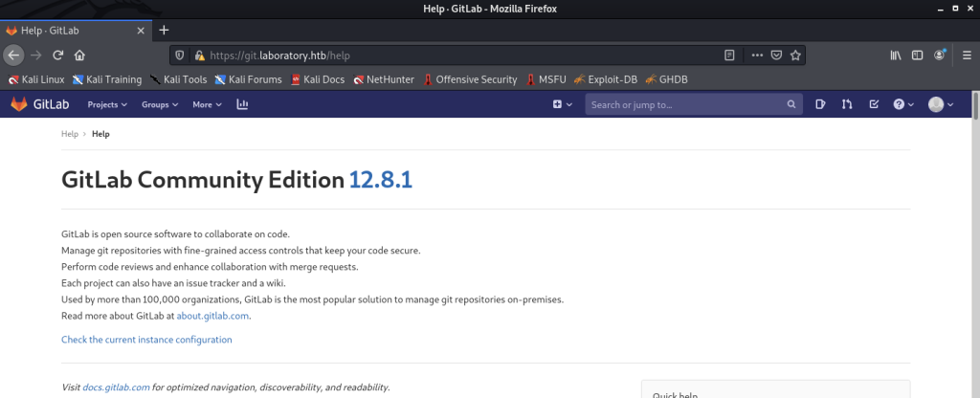This screenshot has height=398, width=980.
Task: Toggle the Firefox sidebar panel icon
Action: [x=917, y=55]
